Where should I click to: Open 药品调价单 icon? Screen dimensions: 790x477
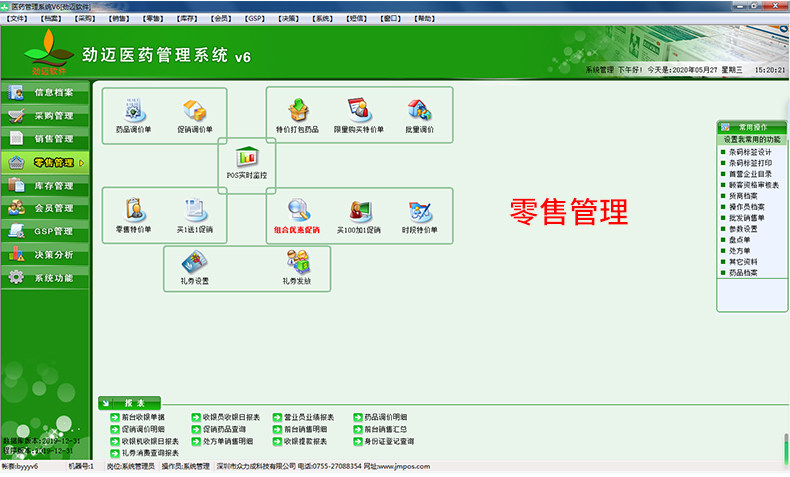tap(133, 110)
